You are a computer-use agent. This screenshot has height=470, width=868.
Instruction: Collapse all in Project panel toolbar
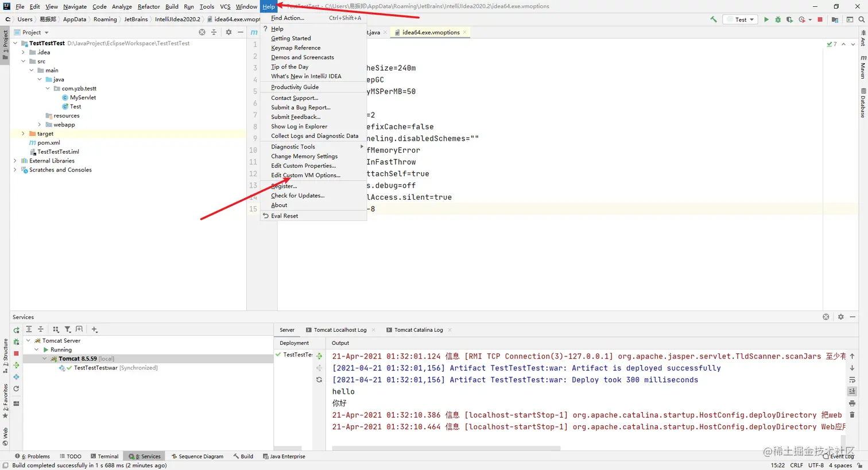214,32
